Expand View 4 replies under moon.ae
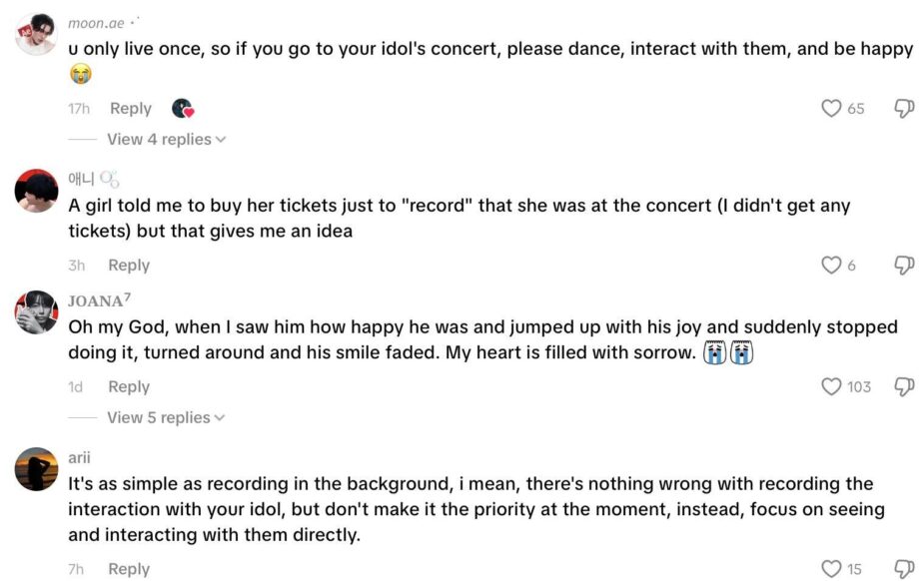The image size is (924, 581). click(x=166, y=140)
